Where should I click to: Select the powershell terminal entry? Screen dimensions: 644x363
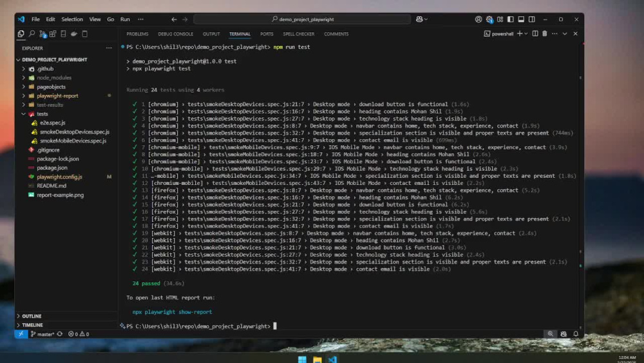pyautogui.click(x=498, y=34)
